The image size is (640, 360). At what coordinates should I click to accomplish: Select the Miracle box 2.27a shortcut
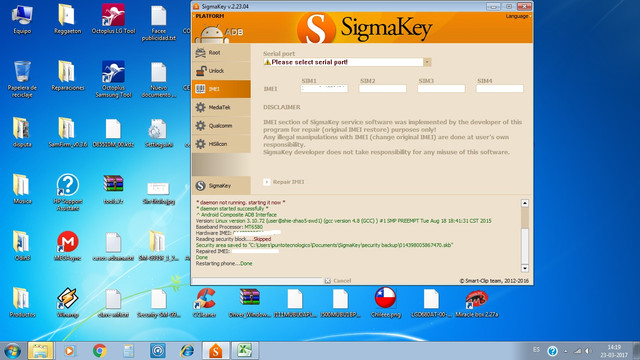(x=476, y=302)
